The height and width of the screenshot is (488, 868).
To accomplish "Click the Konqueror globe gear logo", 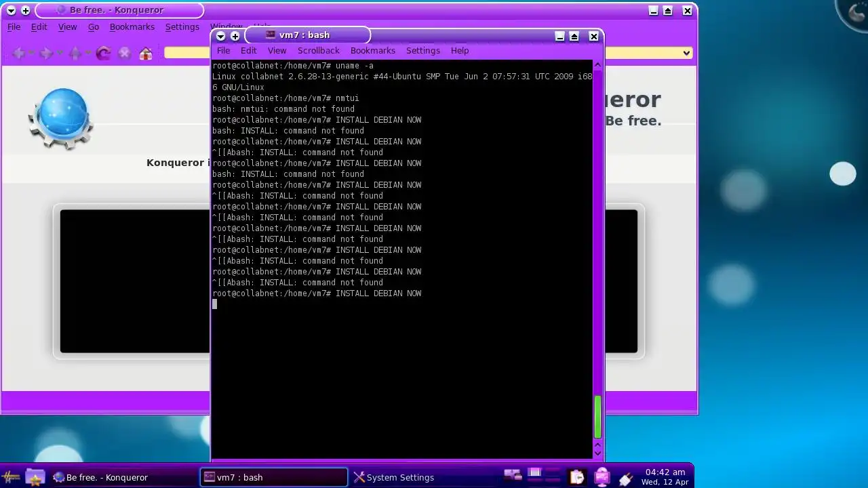I will (x=60, y=119).
